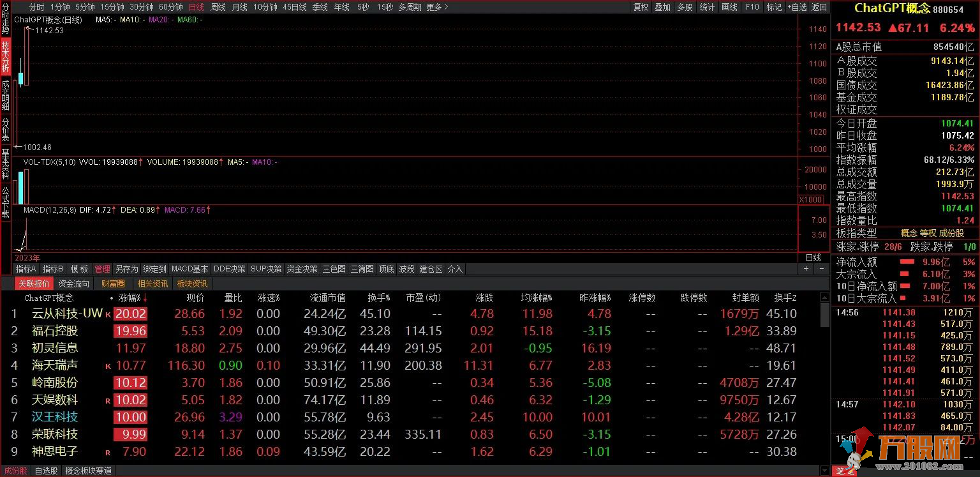This screenshot has width=980, height=477.
Task: Add to watchlist with +自选
Action: tap(797, 7)
